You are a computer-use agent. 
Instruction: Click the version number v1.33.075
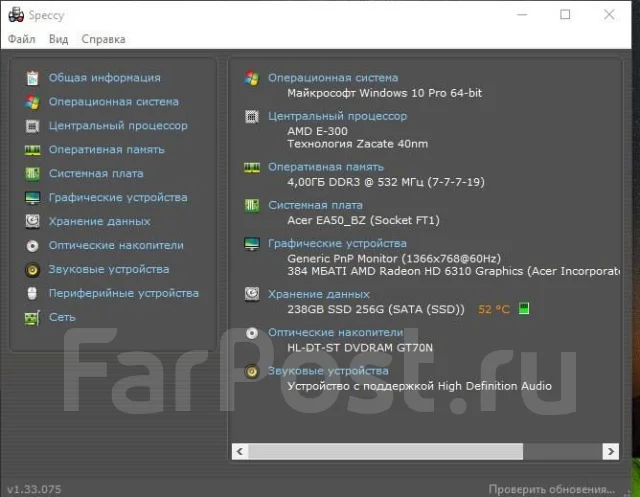pyautogui.click(x=34, y=489)
